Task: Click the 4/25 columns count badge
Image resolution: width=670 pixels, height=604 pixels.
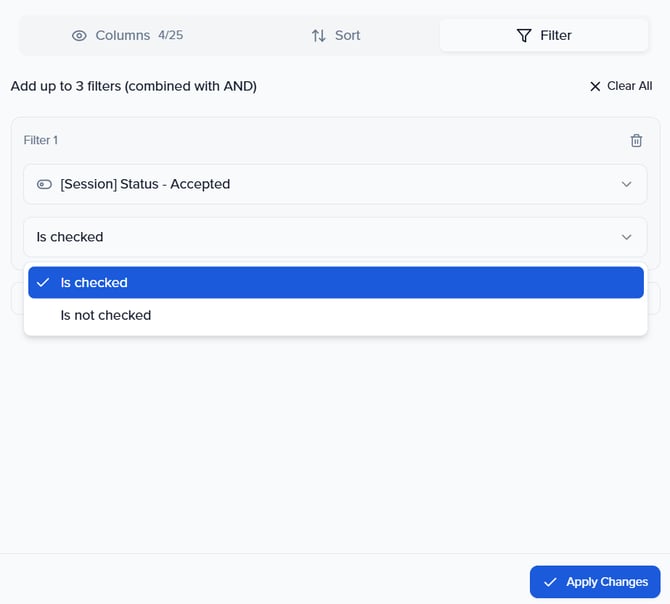Action: (170, 36)
